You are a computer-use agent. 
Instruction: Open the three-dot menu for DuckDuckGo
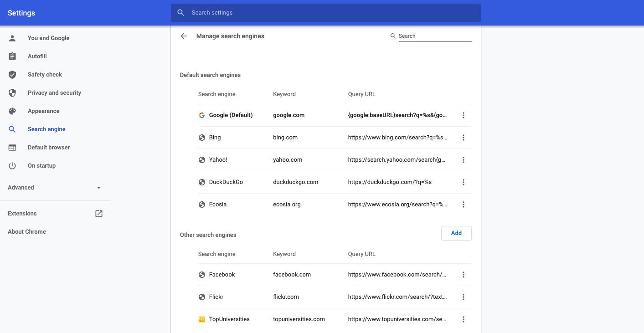click(464, 182)
